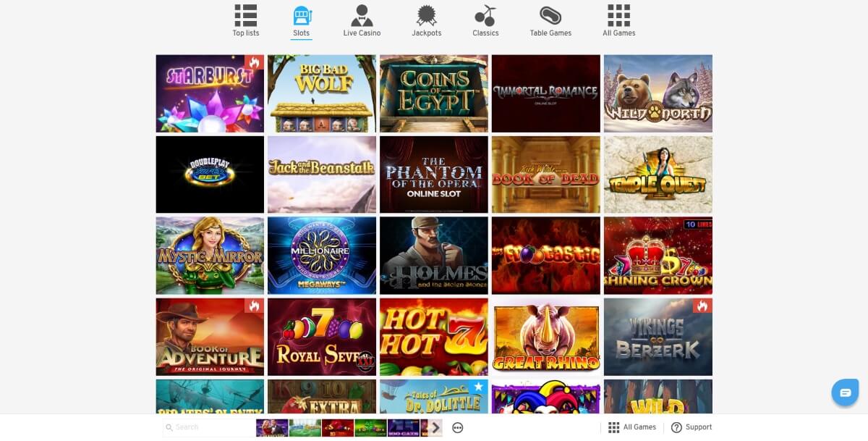The image size is (868, 441).
Task: Show next recent games with arrow
Action: [435, 428]
